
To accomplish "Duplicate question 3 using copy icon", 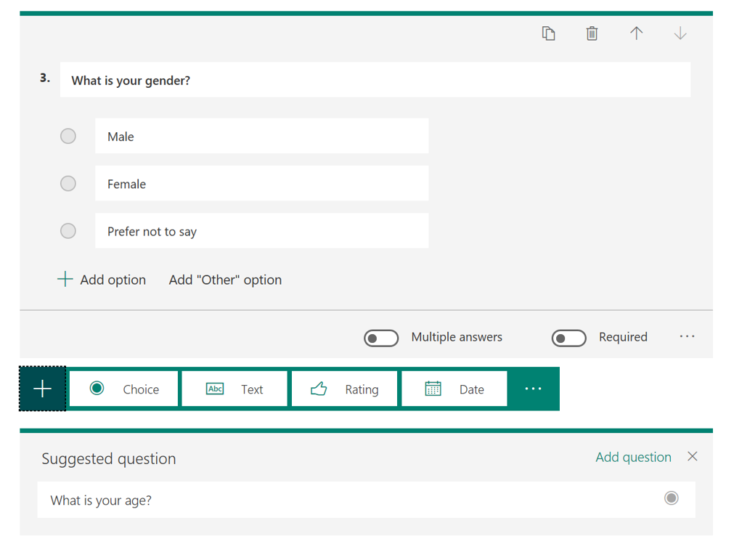I will [549, 33].
